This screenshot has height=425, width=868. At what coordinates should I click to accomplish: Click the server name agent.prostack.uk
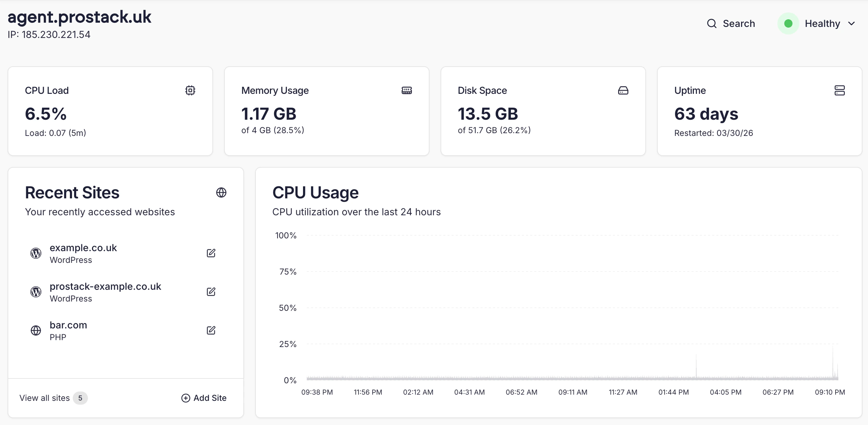(80, 17)
